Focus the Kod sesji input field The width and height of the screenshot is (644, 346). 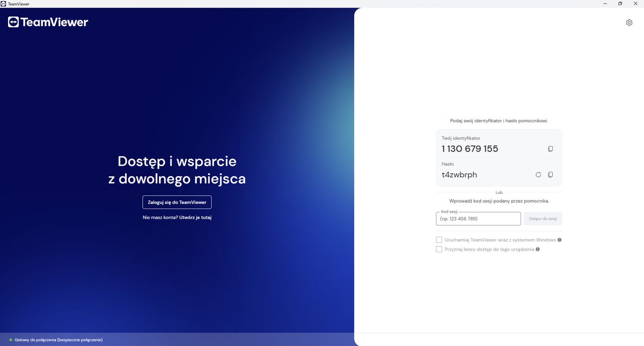[478, 219]
